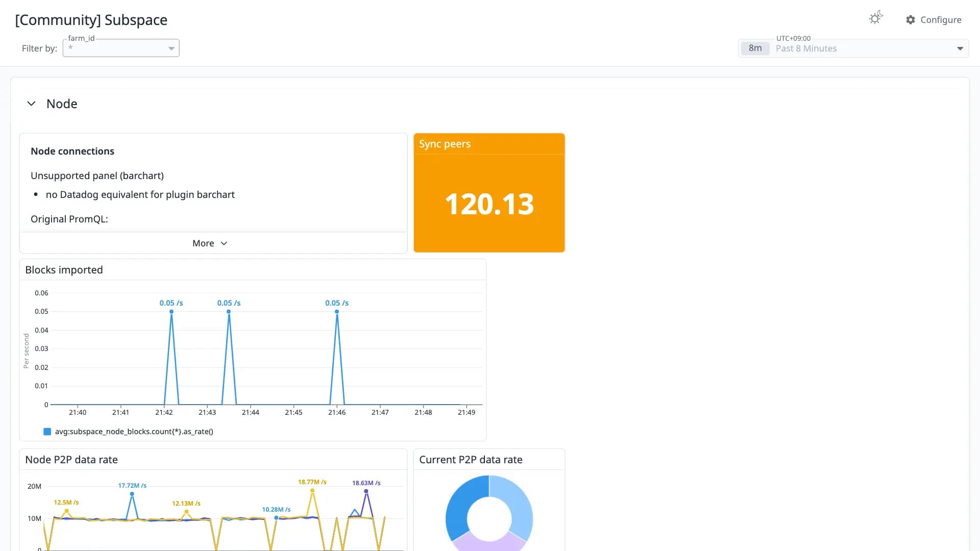Image resolution: width=980 pixels, height=551 pixels.
Task: Click the 17.72M /s blue peak point
Action: point(132,494)
